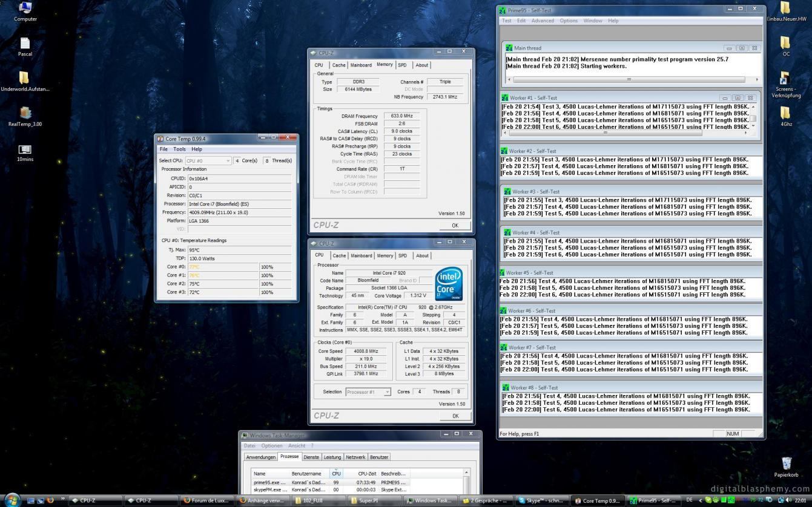Open Ansicht menu in Task-Manager
Screen dimensions: 812x507
pos(297,446)
